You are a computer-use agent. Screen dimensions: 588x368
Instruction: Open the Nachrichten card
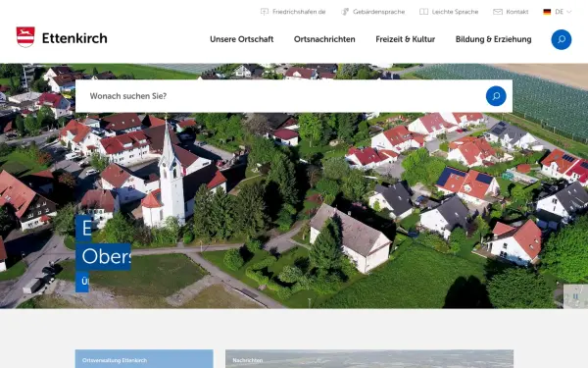point(369,359)
